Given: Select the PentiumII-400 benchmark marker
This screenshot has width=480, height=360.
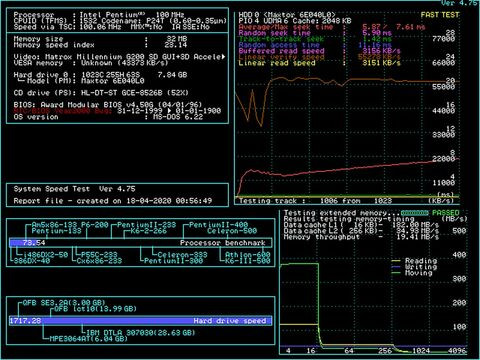Looking at the screenshot, I should pyautogui.click(x=218, y=225).
